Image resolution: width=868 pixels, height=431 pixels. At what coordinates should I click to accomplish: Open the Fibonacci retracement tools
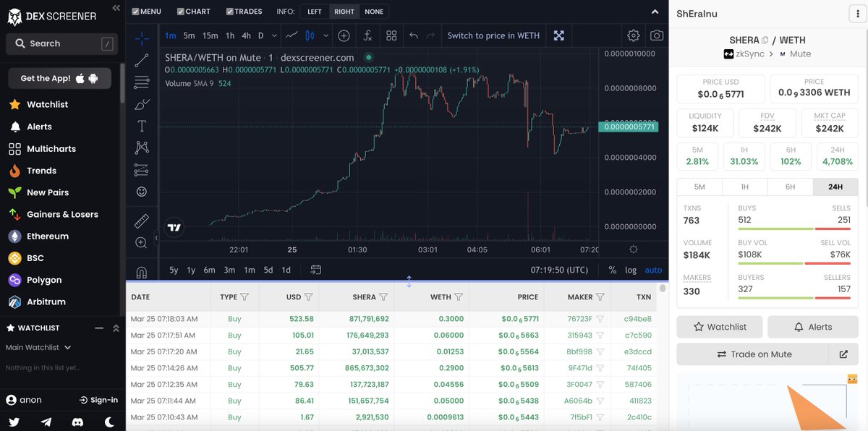coord(142,82)
